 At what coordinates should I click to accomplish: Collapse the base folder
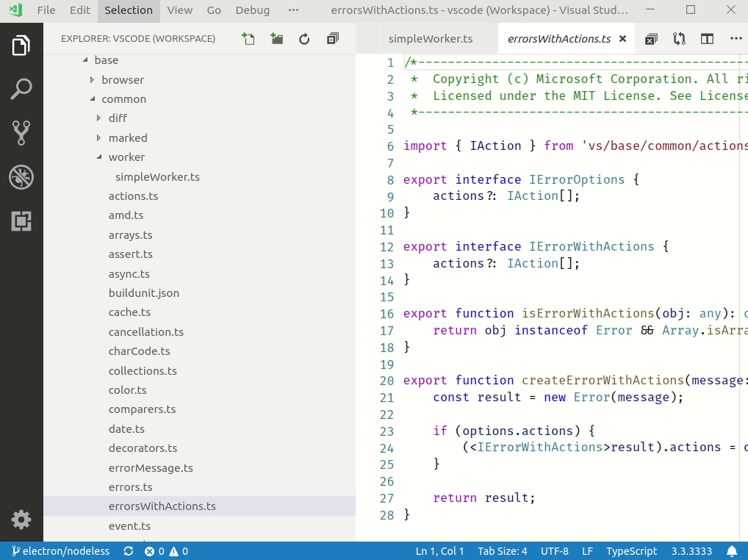click(x=85, y=60)
